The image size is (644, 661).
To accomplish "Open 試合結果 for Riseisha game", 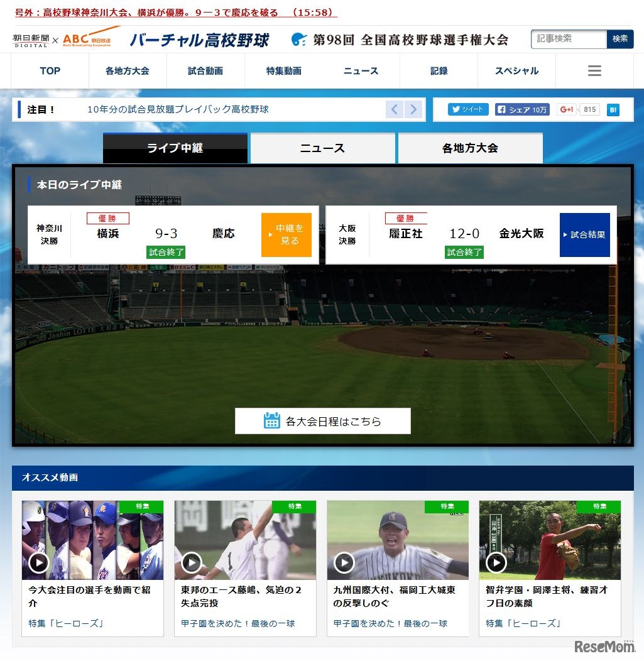I will 584,234.
